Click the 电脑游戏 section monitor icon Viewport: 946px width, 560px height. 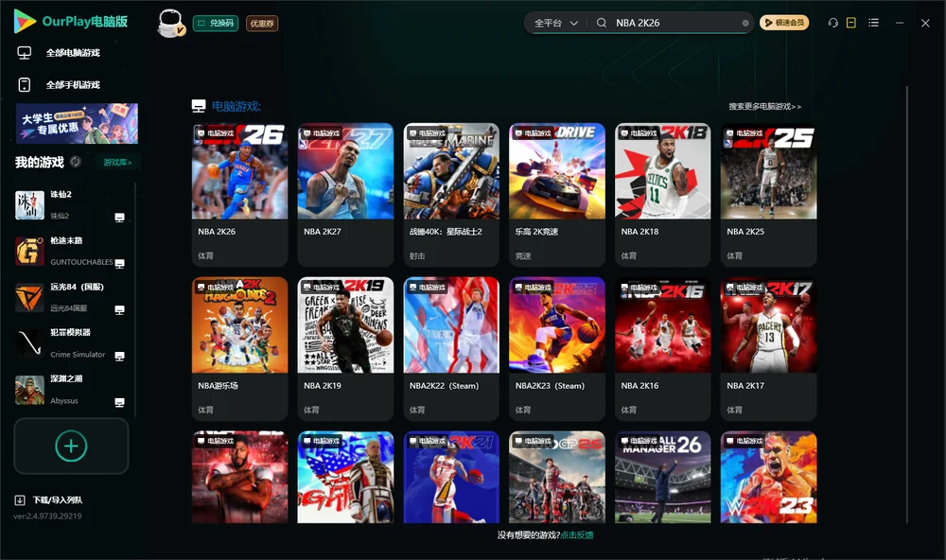click(199, 106)
